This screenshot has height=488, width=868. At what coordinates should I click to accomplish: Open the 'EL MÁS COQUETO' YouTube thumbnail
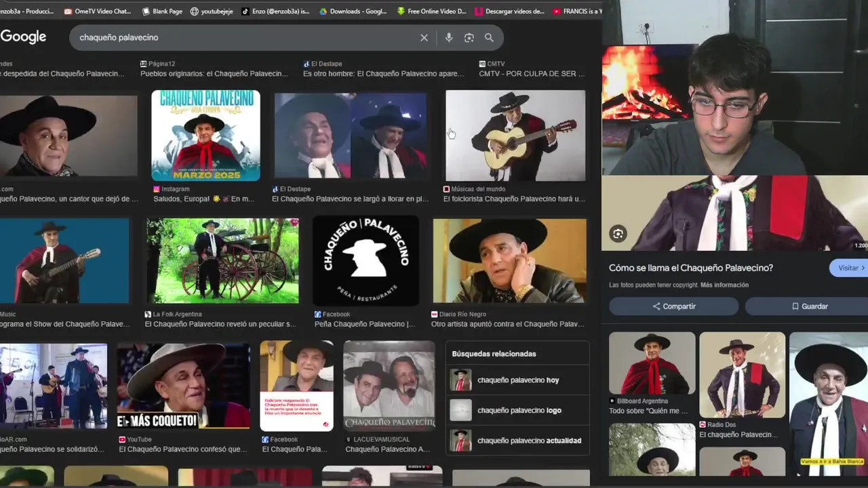coord(183,386)
